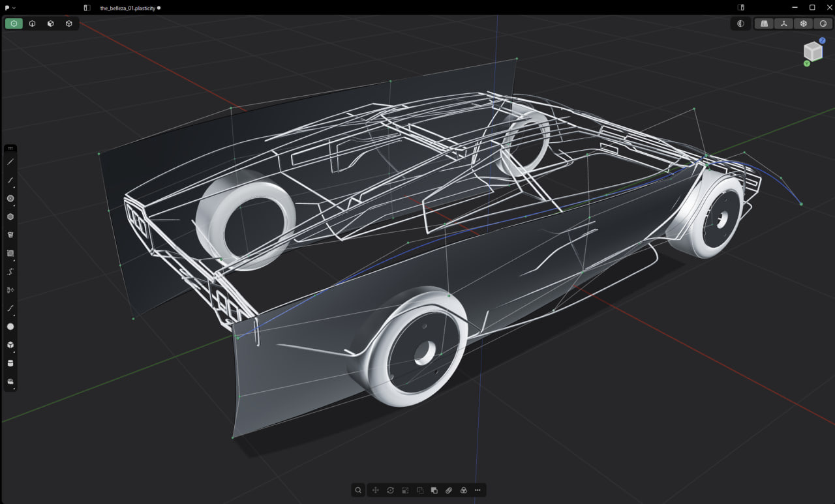Click the bandage-shaped icon in bottom toolbar
Screen dimensions: 835x504
449,490
